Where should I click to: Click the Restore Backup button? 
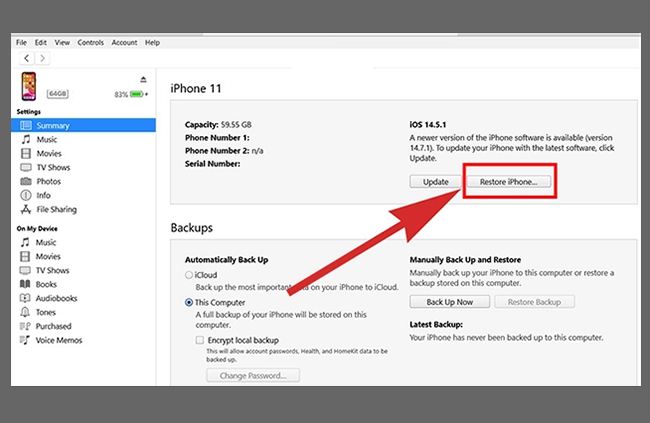[534, 302]
